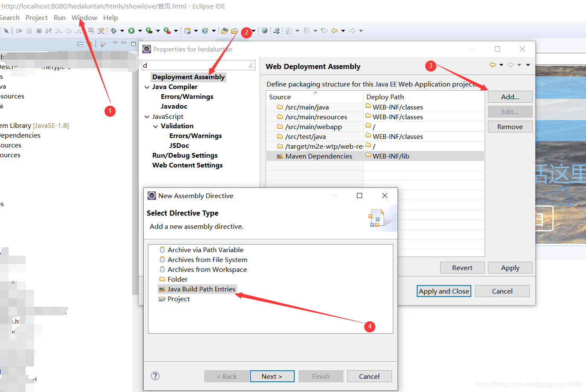The image size is (586, 392).
Task: Open the Debug dropdown arrow
Action: pyautogui.click(x=122, y=31)
